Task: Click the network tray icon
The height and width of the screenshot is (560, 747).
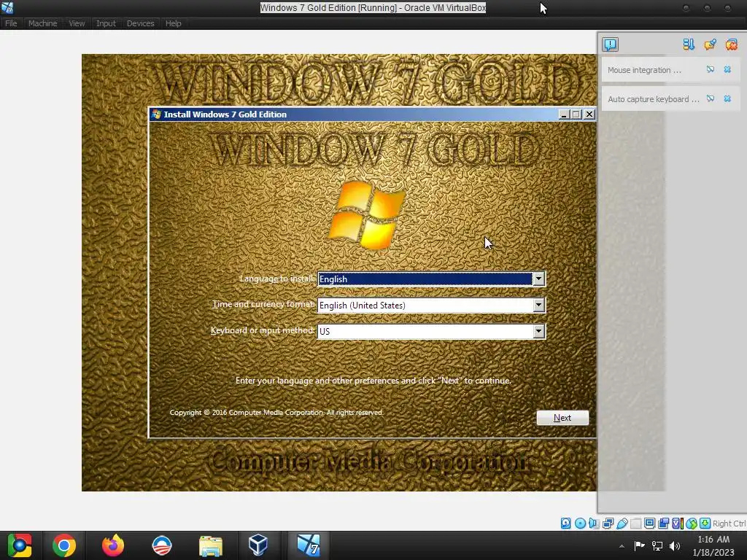Action: point(657,545)
